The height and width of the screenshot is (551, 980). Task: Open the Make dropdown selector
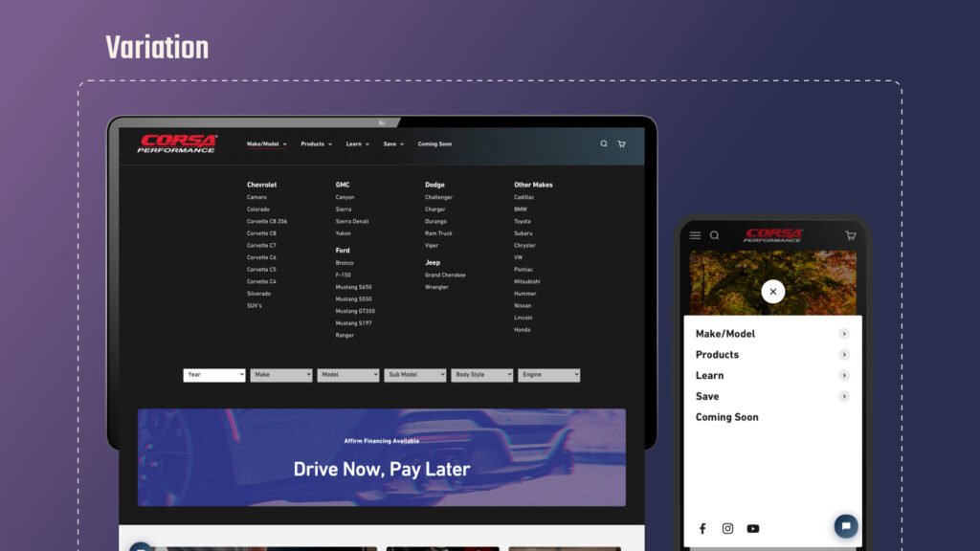281,375
